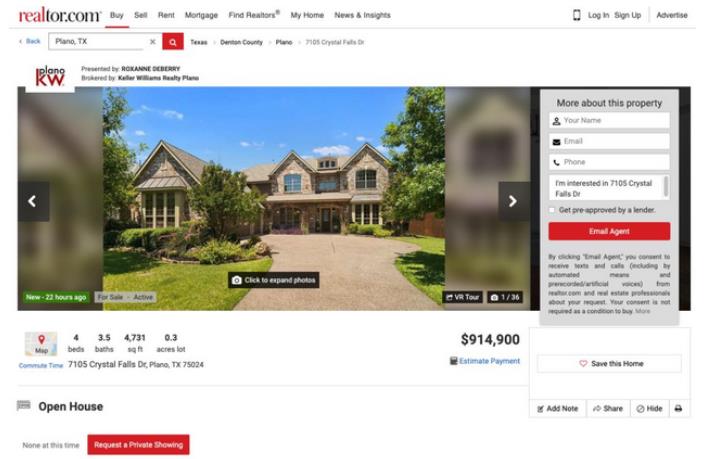Save this Home with heart button

point(610,364)
